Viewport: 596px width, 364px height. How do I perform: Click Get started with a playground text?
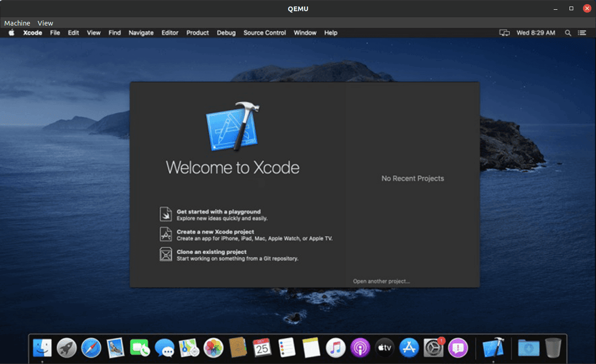tap(219, 212)
